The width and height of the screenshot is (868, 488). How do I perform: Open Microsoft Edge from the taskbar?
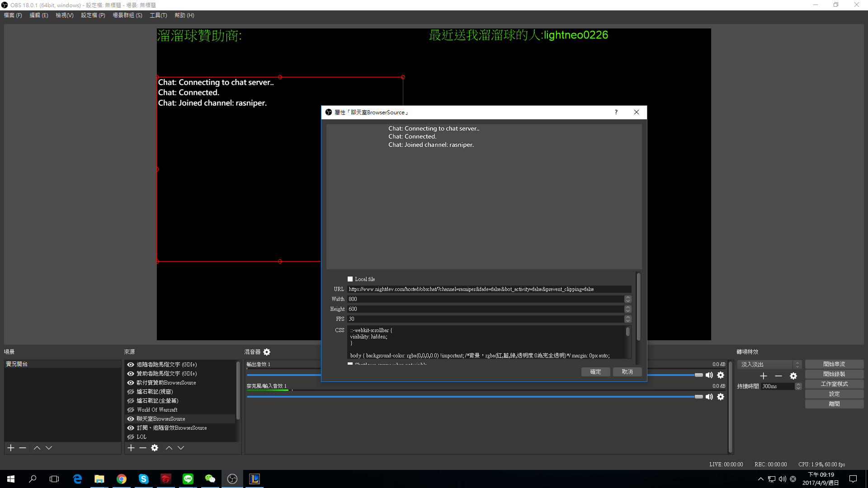(77, 479)
